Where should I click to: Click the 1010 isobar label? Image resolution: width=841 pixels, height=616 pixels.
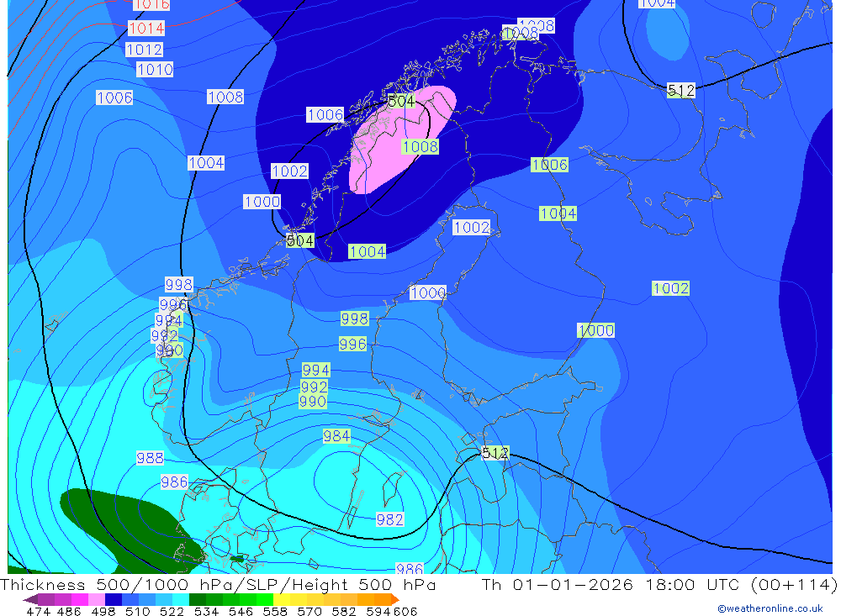[155, 69]
